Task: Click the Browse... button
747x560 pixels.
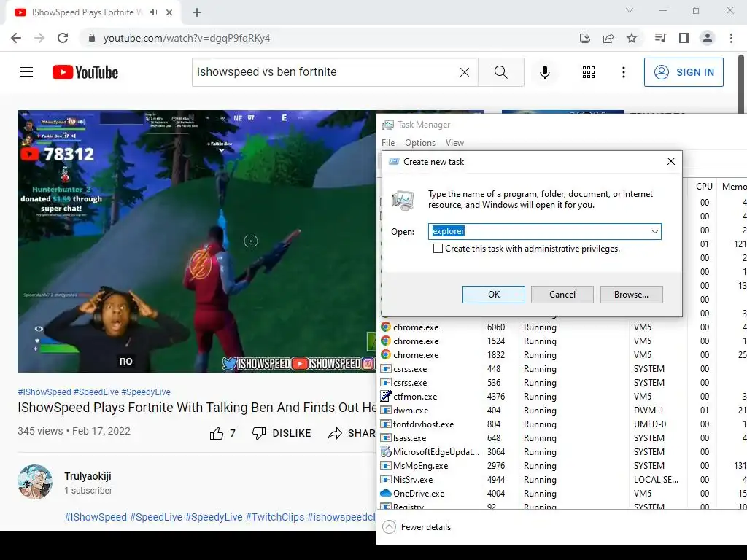Action: tap(631, 295)
